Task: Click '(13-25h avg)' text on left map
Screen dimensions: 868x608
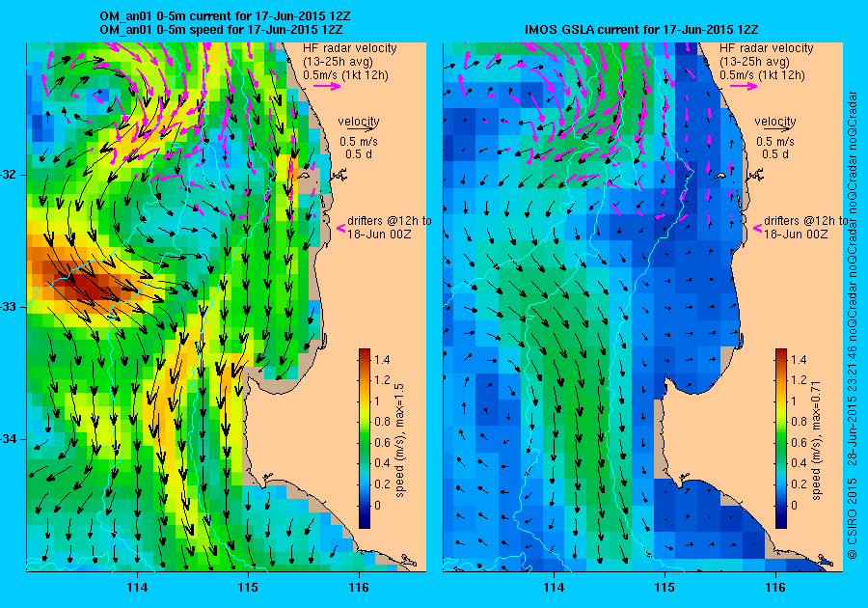Action: (x=338, y=62)
